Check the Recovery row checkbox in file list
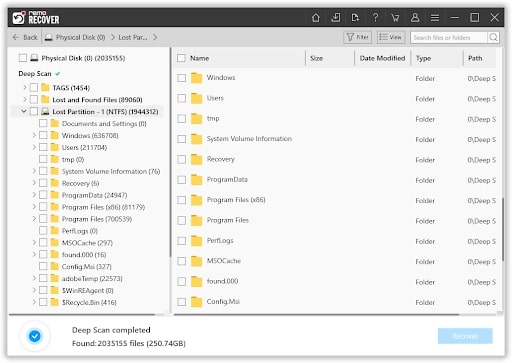 tap(182, 159)
